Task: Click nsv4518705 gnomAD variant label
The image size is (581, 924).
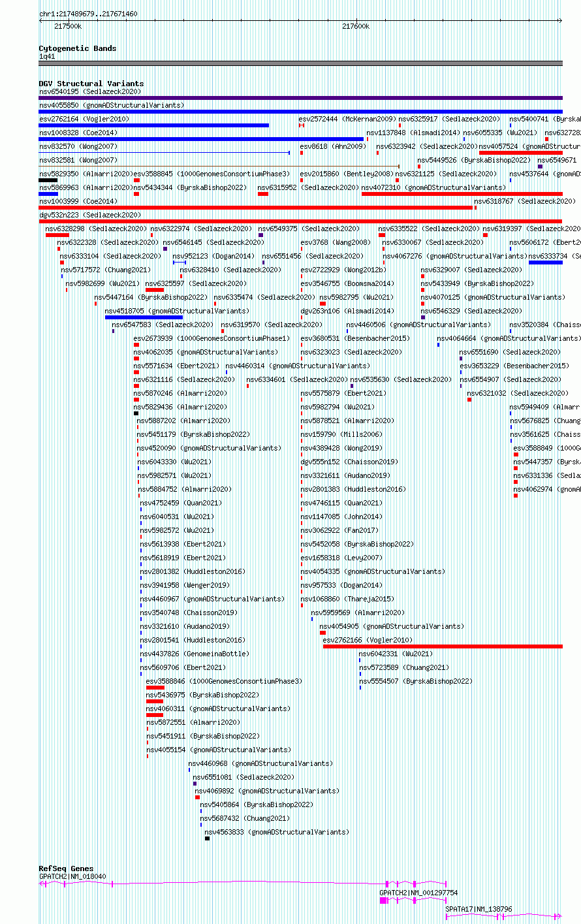Action: (x=177, y=311)
